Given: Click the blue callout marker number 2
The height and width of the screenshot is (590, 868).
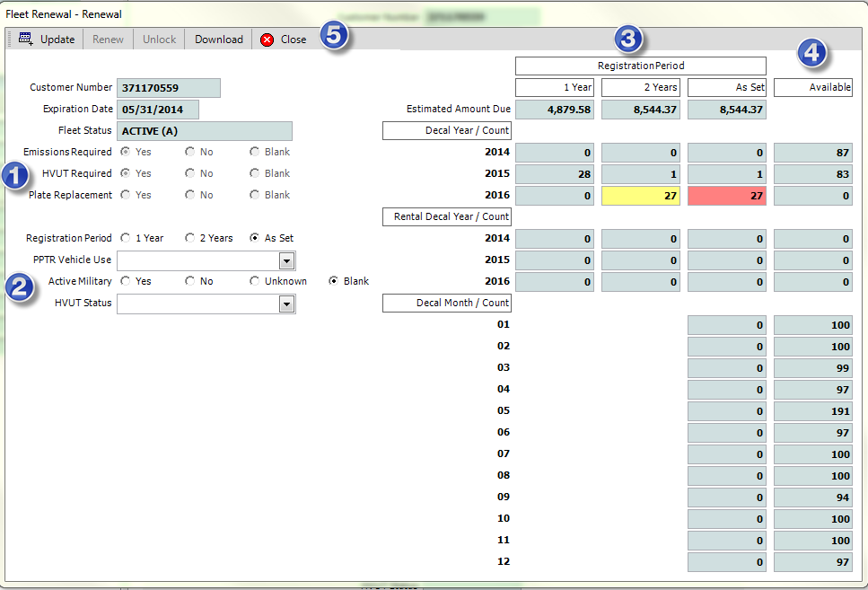Looking at the screenshot, I should (x=20, y=287).
